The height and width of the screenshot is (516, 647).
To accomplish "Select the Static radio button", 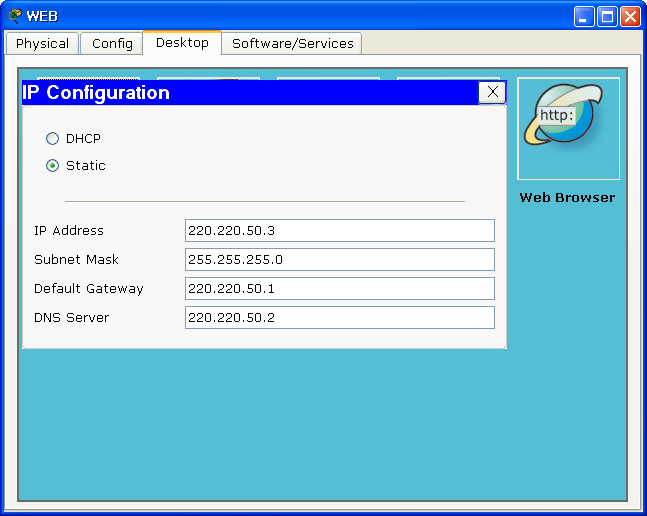I will (x=52, y=166).
